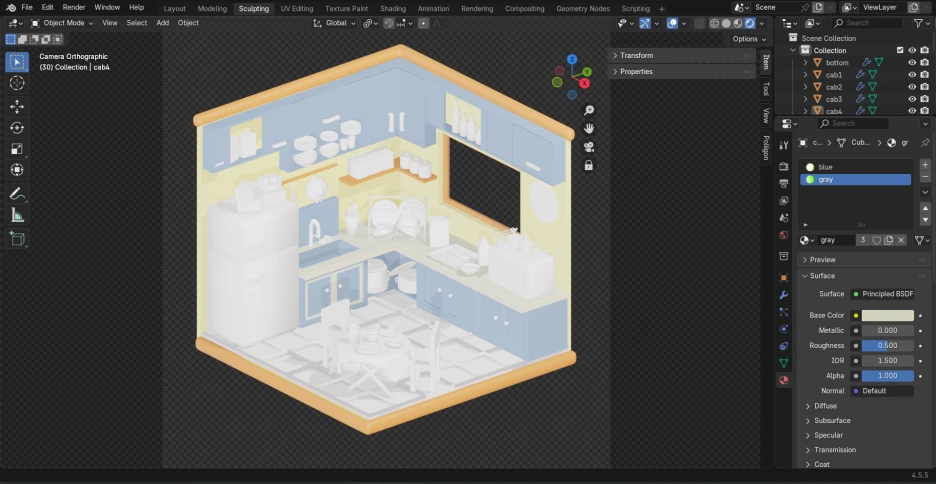
Task: Choose the Annotate pencil tool
Action: (17, 193)
